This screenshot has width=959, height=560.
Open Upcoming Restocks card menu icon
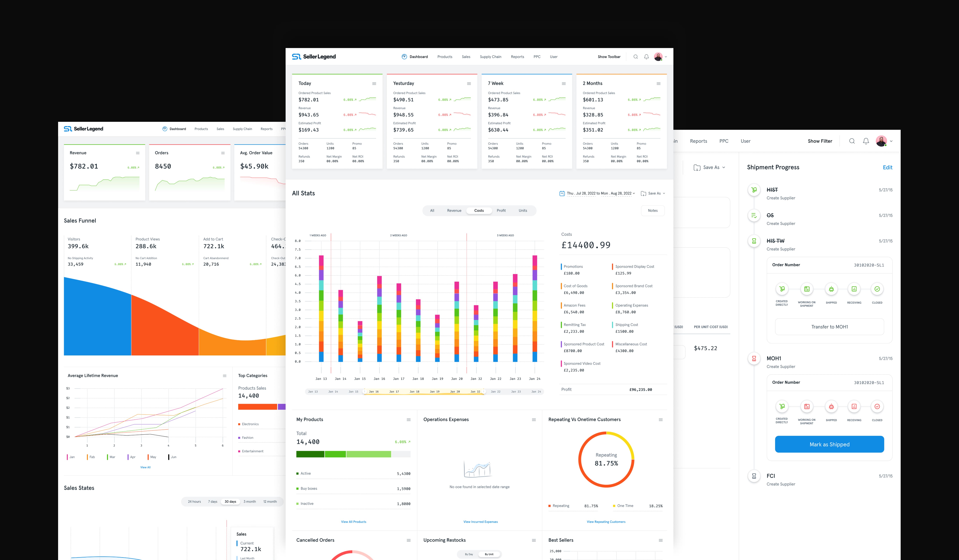tap(534, 540)
